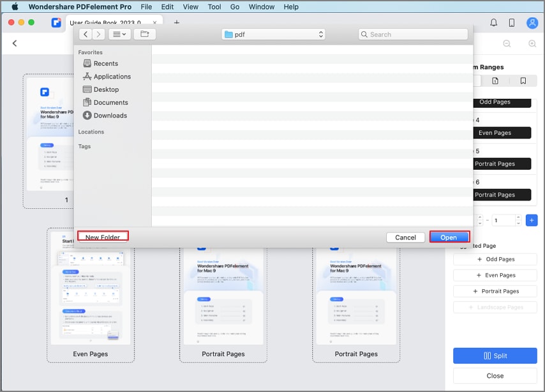The height and width of the screenshot is (392, 545).
Task: Click the Search field in dialog
Action: click(x=413, y=34)
